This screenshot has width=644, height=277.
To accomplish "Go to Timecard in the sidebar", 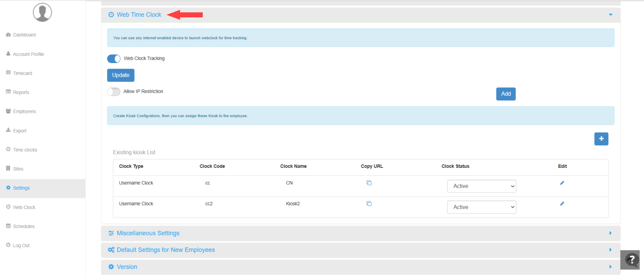I will click(22, 74).
